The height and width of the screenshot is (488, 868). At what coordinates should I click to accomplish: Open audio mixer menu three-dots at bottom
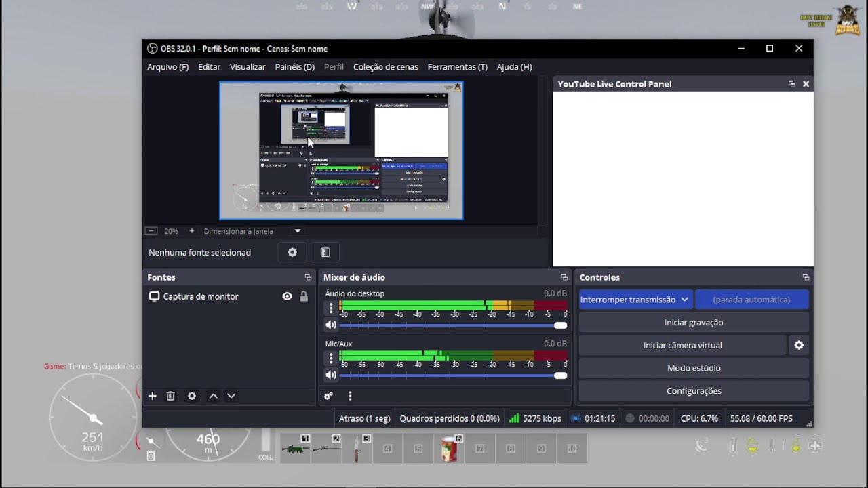tap(350, 396)
